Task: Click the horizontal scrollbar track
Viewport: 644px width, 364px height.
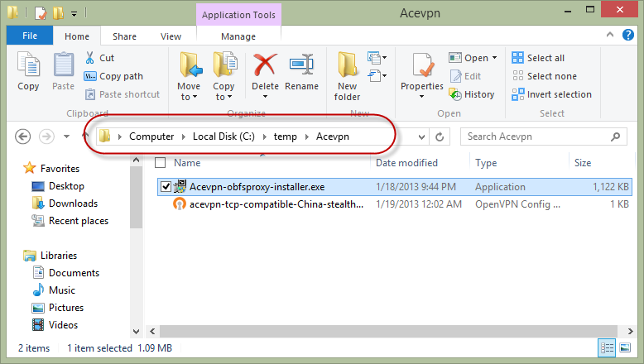Action: click(x=388, y=331)
